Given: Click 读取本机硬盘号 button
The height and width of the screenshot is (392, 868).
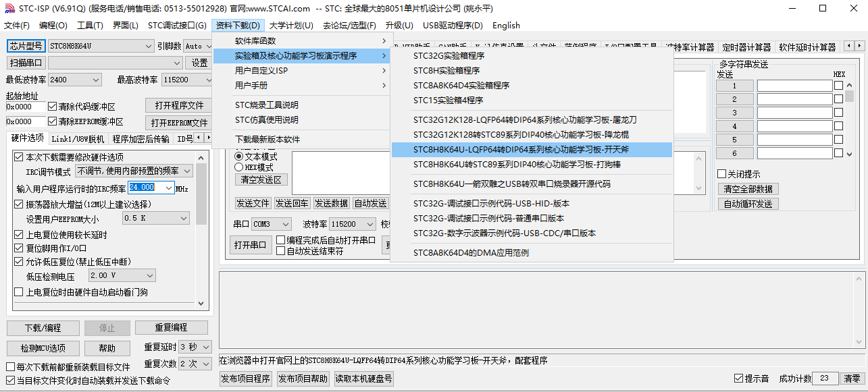Looking at the screenshot, I should 364,379.
